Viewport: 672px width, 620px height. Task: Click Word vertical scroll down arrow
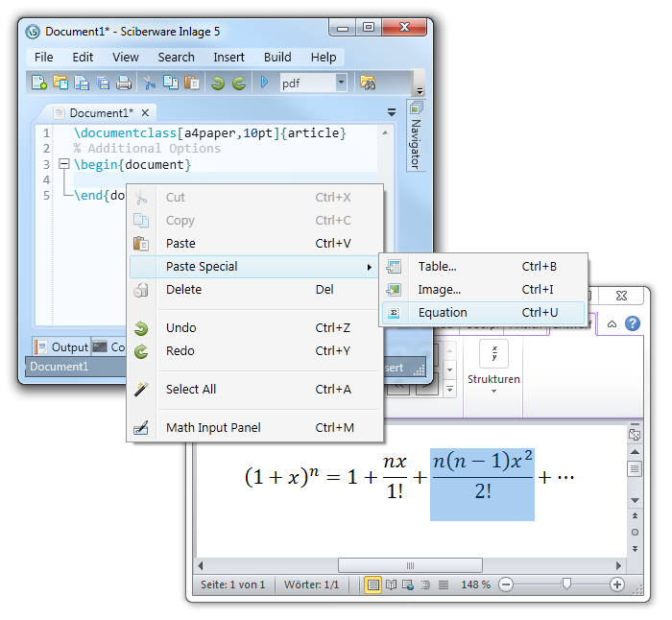point(636,500)
